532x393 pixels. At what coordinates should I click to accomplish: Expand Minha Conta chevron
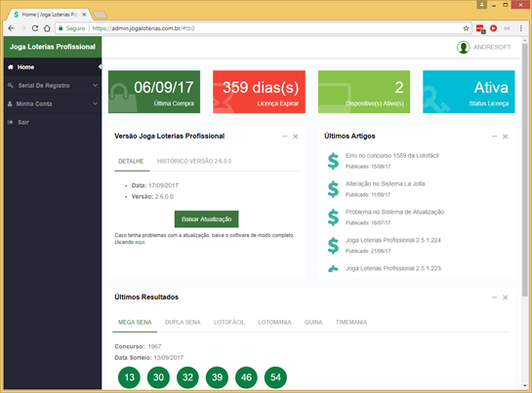pos(95,103)
